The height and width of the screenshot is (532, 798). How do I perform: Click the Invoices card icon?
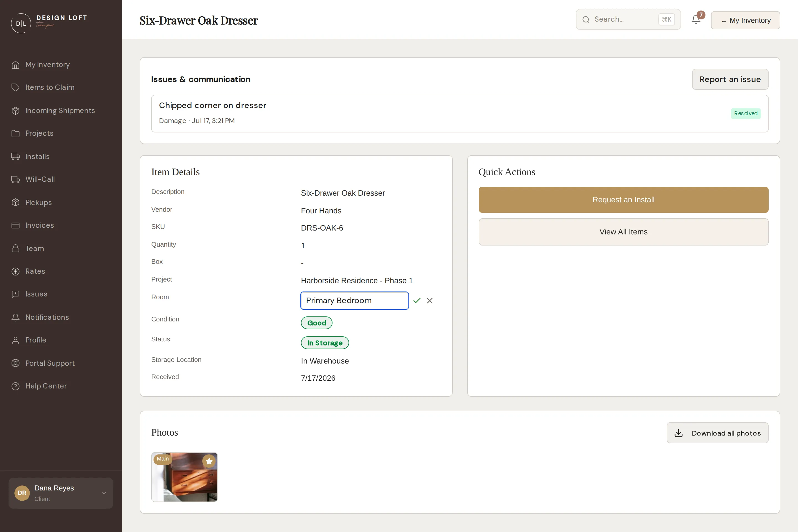tap(15, 225)
